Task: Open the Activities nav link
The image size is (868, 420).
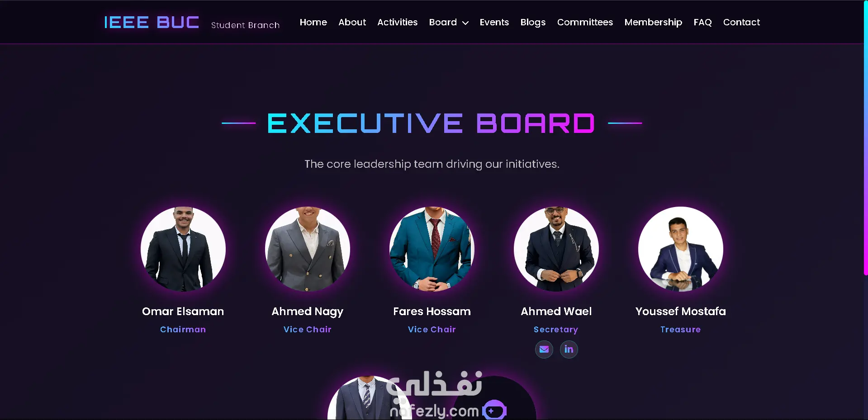Action: pyautogui.click(x=397, y=22)
